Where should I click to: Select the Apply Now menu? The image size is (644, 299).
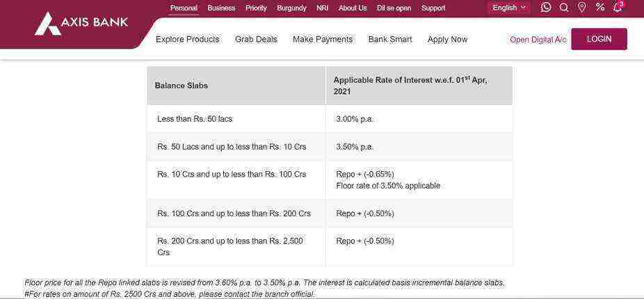[447, 39]
